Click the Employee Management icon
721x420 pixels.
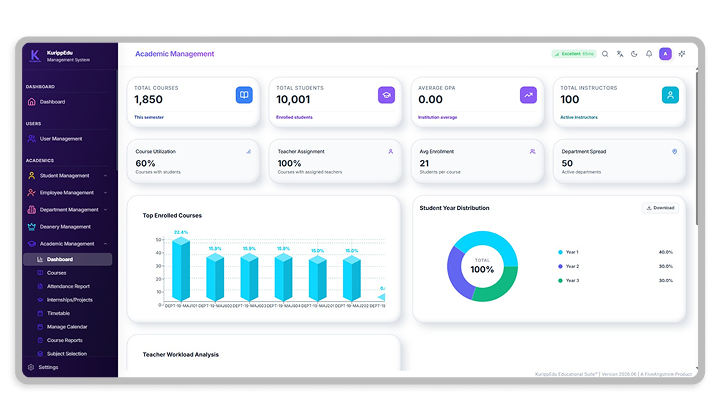pos(31,193)
